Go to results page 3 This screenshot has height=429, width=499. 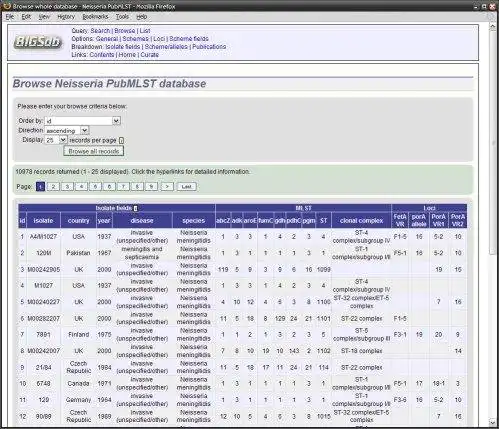point(67,187)
